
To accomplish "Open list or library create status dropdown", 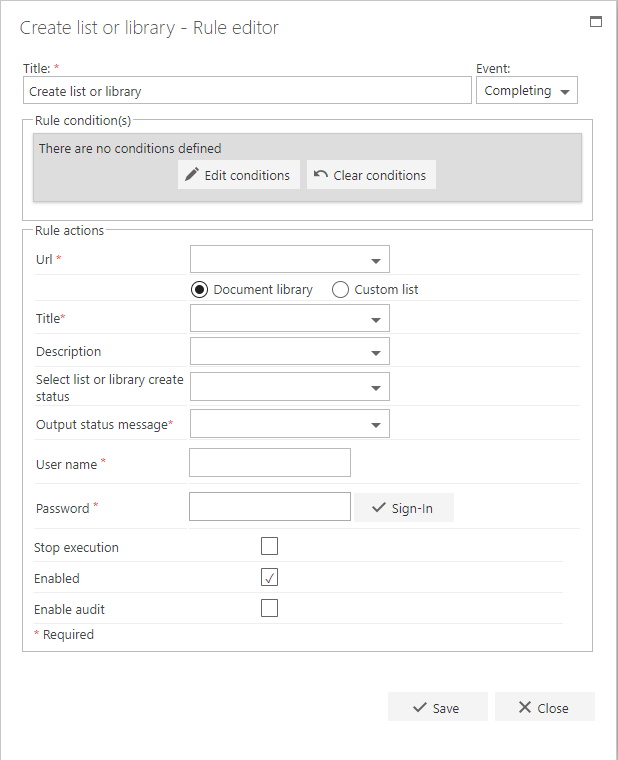I will [289, 386].
